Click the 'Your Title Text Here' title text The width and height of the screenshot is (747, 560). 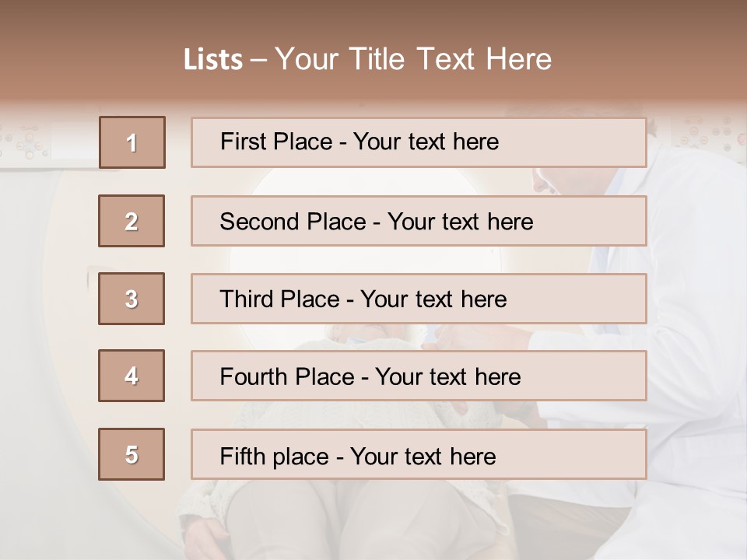(413, 59)
